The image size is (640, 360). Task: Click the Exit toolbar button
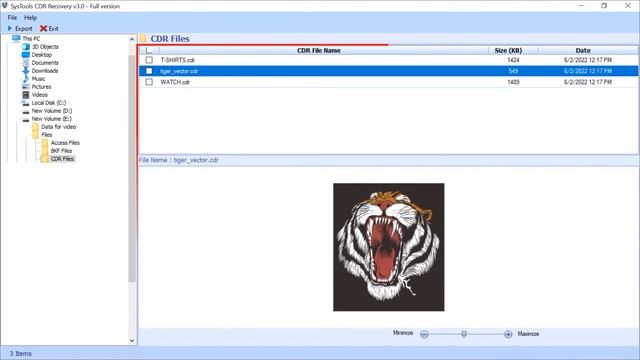(49, 29)
